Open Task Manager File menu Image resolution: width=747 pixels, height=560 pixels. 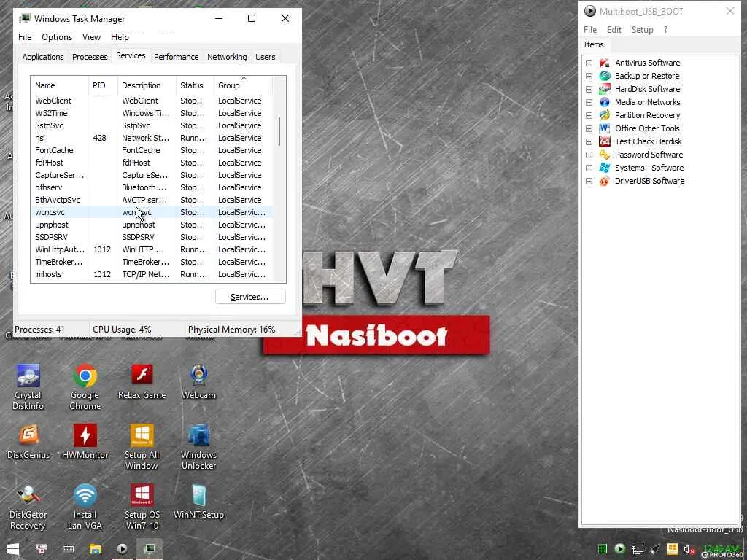click(25, 37)
